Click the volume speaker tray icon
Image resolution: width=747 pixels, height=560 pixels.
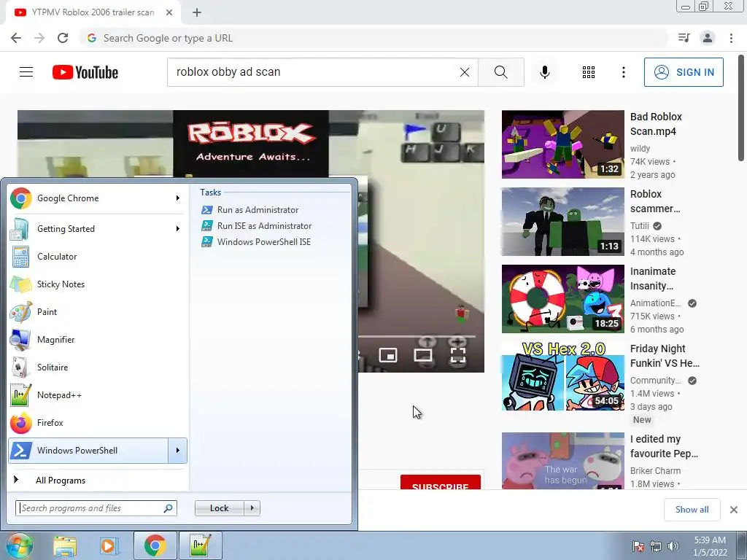tap(673, 547)
